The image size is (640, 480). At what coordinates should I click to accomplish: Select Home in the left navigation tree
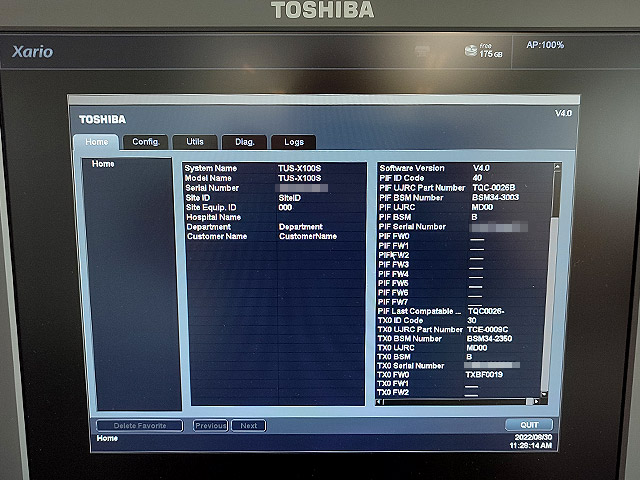[x=103, y=164]
